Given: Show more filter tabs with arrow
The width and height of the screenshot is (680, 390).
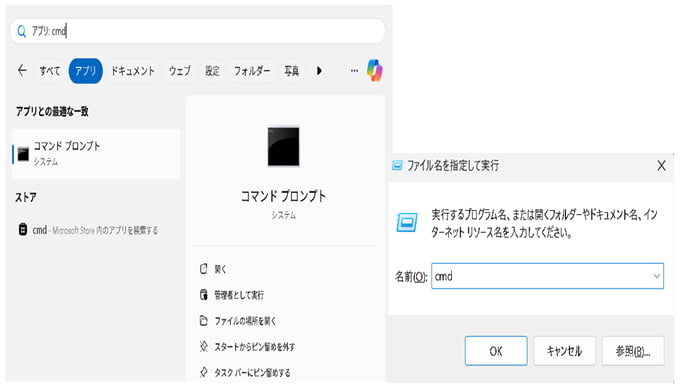Looking at the screenshot, I should coord(319,71).
